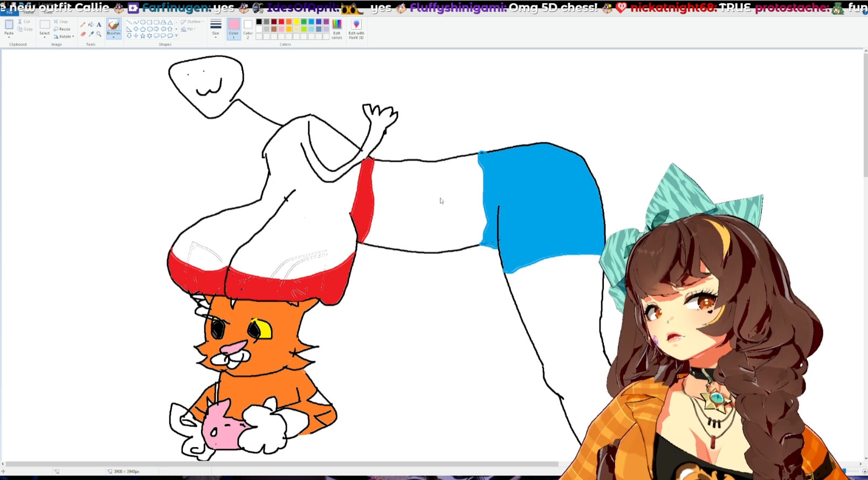Viewport: 868px width, 480px height.
Task: Click the Brushes tool icon
Action: pyautogui.click(x=114, y=25)
